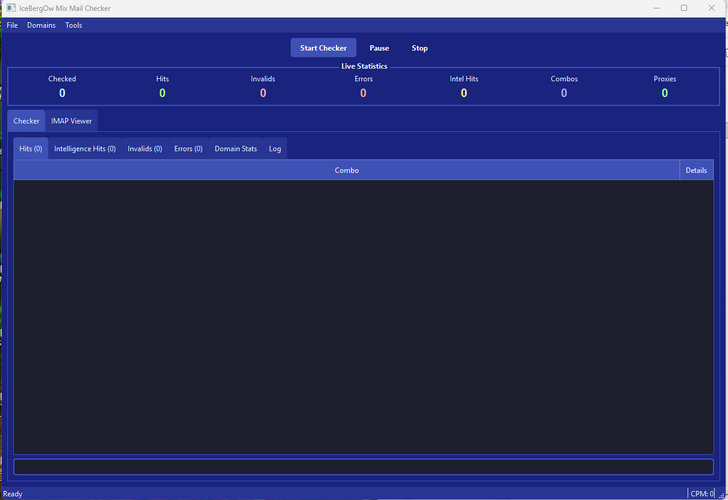Viewport: 728px width, 500px height.
Task: Open the Domain Stats tab
Action: 236,149
